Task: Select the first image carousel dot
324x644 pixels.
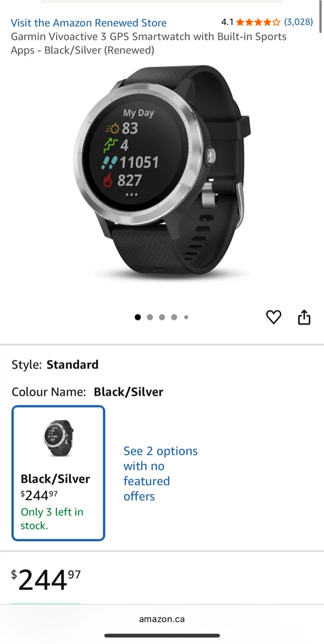Action: click(138, 317)
